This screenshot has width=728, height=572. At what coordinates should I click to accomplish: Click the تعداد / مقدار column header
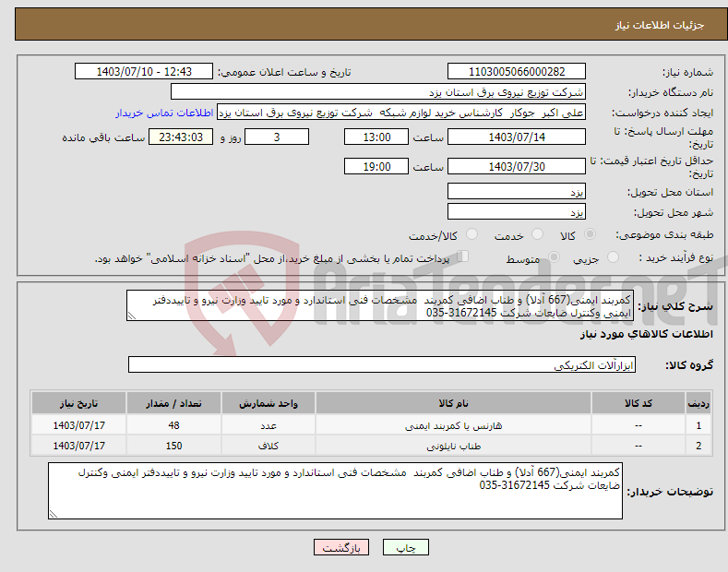(173, 403)
